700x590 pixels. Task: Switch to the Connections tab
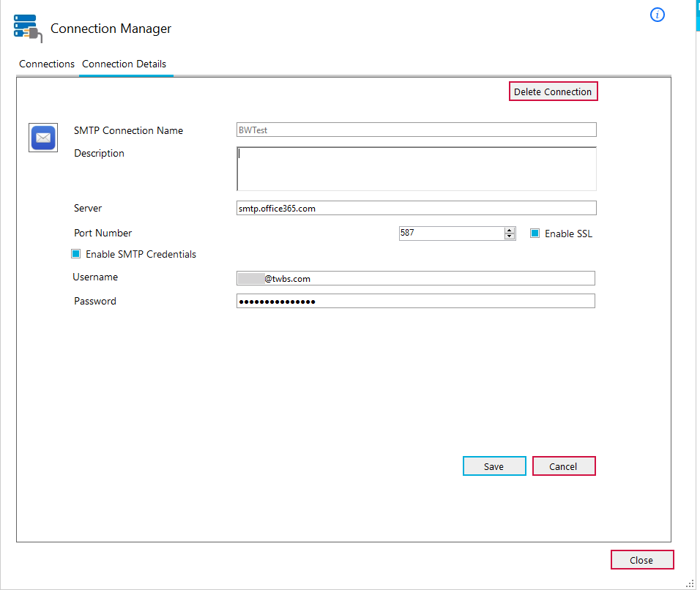pyautogui.click(x=46, y=64)
